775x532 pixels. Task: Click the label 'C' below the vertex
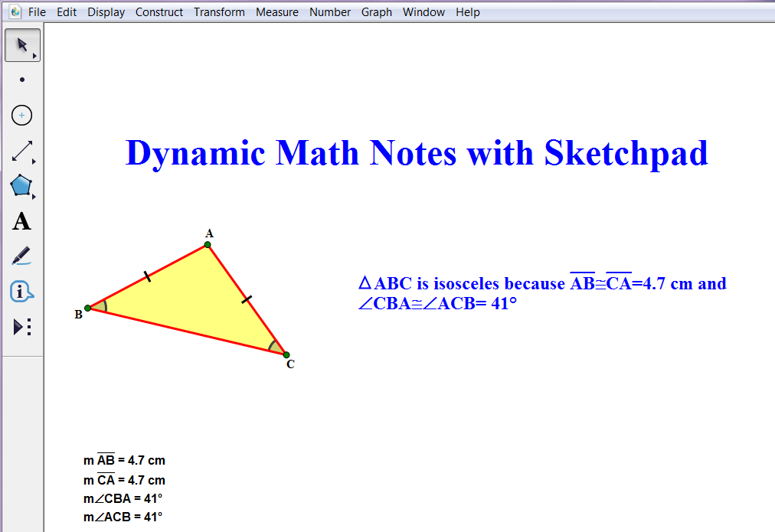(x=291, y=364)
